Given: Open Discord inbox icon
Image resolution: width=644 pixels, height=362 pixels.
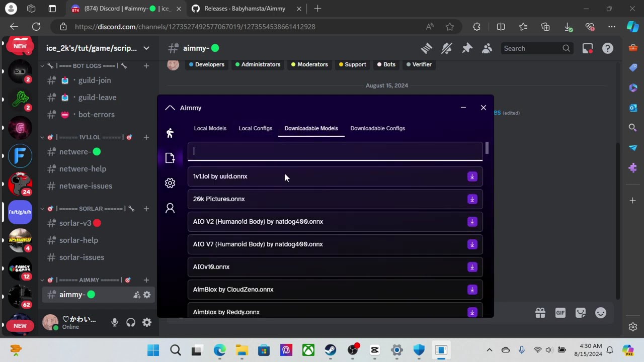Looking at the screenshot, I should 587,48.
